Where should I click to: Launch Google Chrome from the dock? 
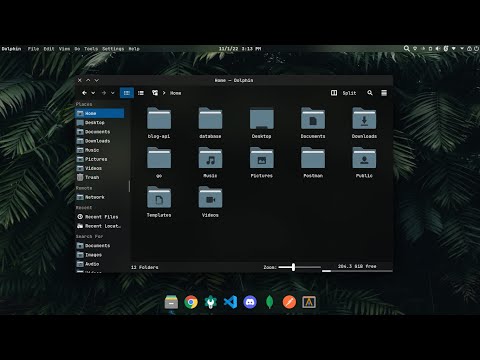tap(191, 302)
